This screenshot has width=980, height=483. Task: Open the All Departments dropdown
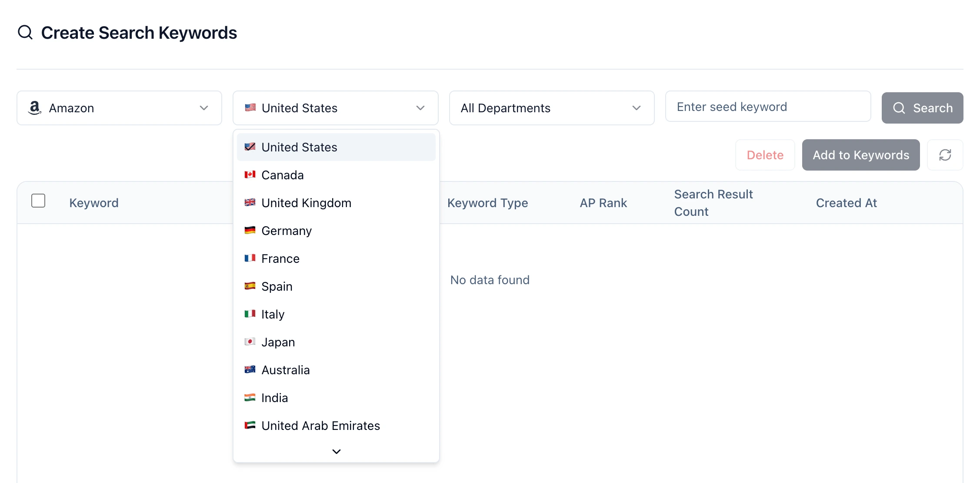[552, 108]
